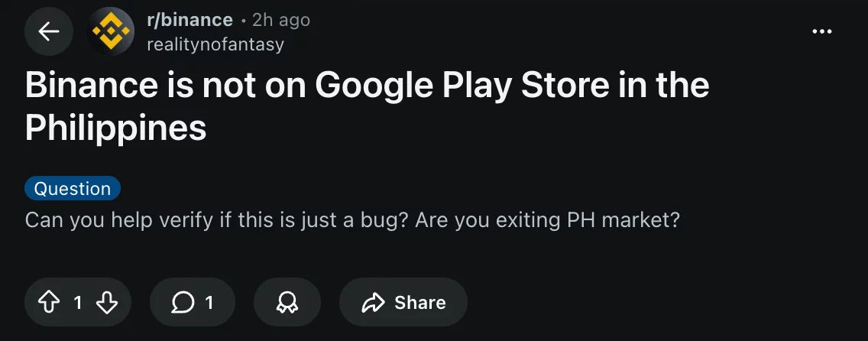Upvote the Binance Play Store post
This screenshot has width=868, height=341.
click(x=48, y=303)
